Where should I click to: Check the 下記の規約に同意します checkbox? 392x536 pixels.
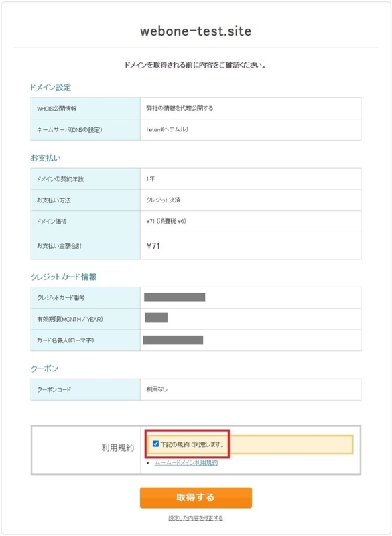[156, 444]
